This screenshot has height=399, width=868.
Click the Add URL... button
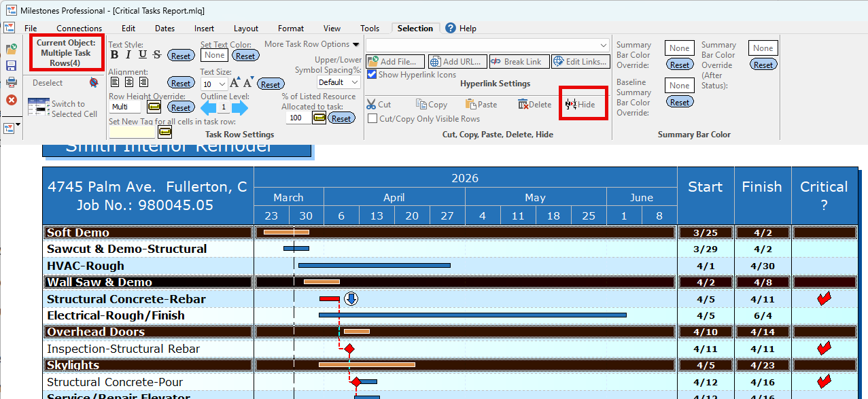[456, 62]
